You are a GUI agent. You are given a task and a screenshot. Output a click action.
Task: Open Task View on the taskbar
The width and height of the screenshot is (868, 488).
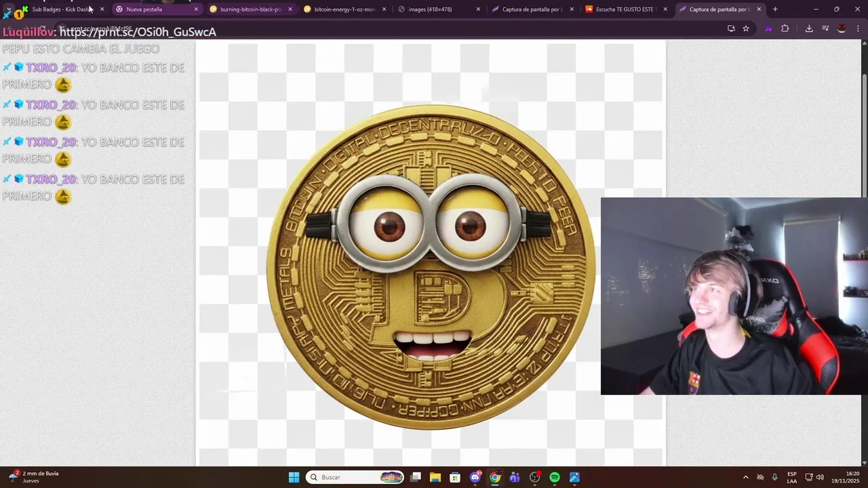click(x=416, y=477)
